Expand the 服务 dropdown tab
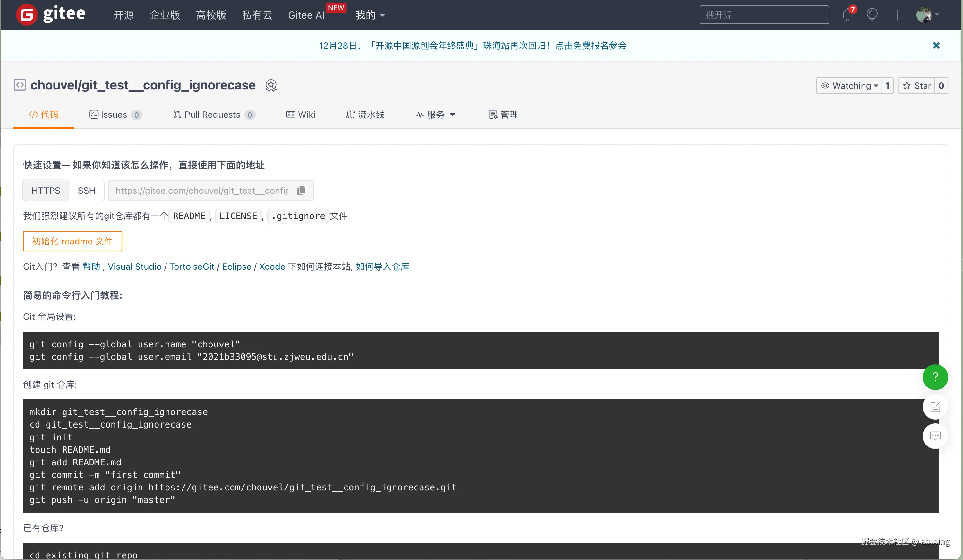The image size is (963, 560). point(435,115)
